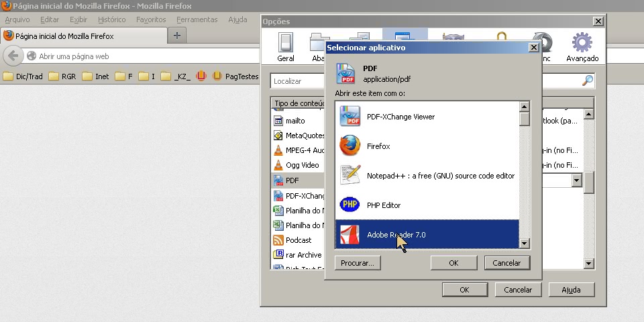The height and width of the screenshot is (322, 644).
Task: Open the Histórico menu
Action: coord(112,19)
